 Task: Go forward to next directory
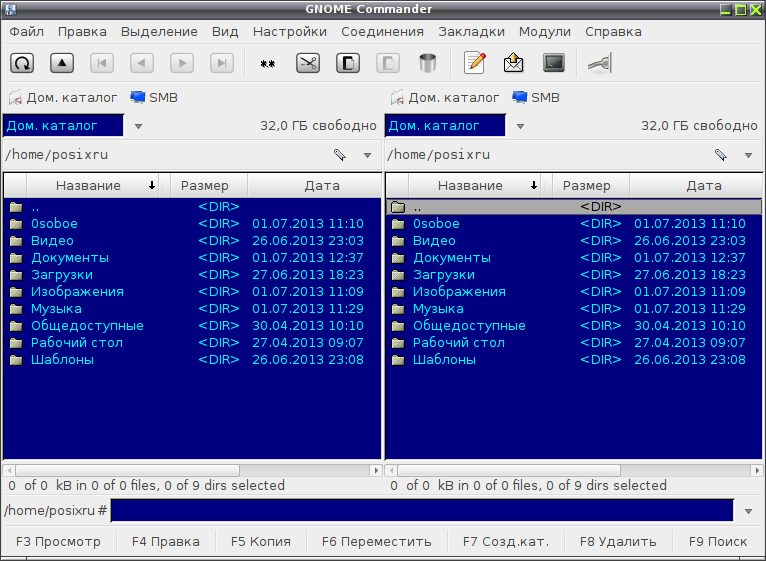tap(182, 63)
